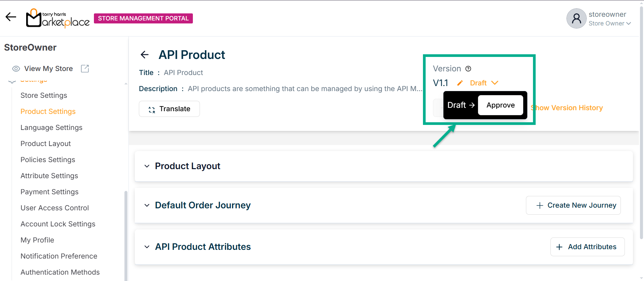Click the pencil edit icon beside V1.1
The width and height of the screenshot is (644, 281).
(460, 83)
